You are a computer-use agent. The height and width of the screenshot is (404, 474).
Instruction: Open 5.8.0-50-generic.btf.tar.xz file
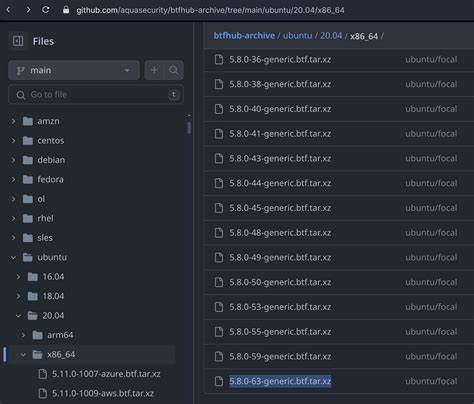[280, 282]
